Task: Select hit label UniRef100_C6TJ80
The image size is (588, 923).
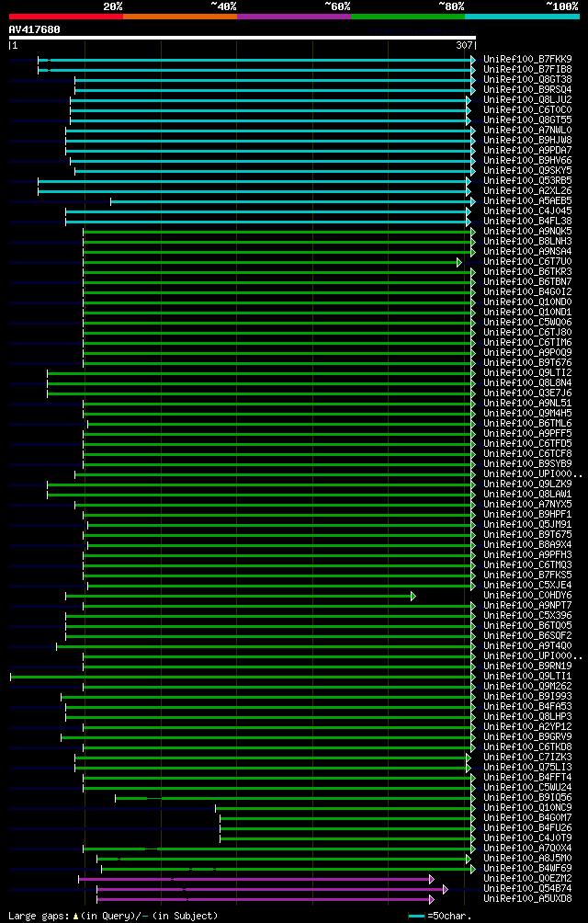Action: pos(527,333)
